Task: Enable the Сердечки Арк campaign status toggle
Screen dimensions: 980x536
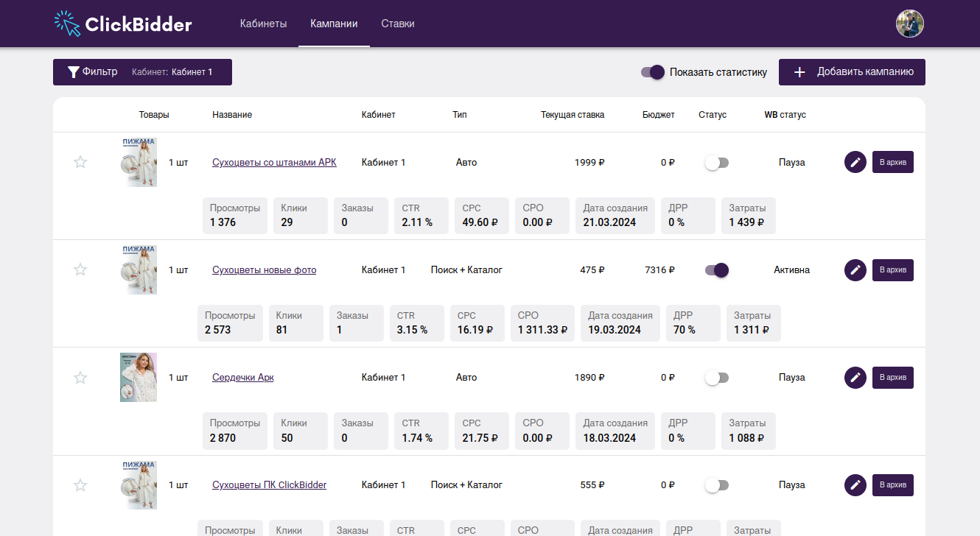Action: pos(717,378)
